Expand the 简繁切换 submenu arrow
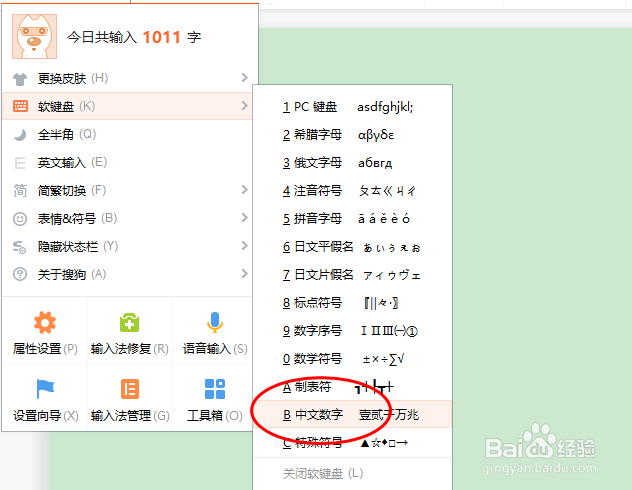Screen dimensions: 632x490 tap(244, 189)
